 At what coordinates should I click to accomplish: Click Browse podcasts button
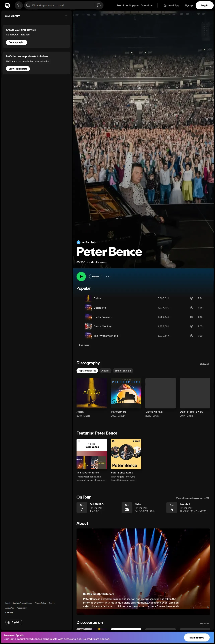(18, 69)
